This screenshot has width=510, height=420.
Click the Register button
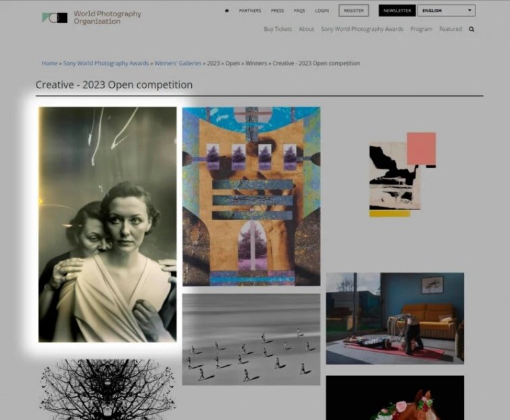pyautogui.click(x=353, y=11)
